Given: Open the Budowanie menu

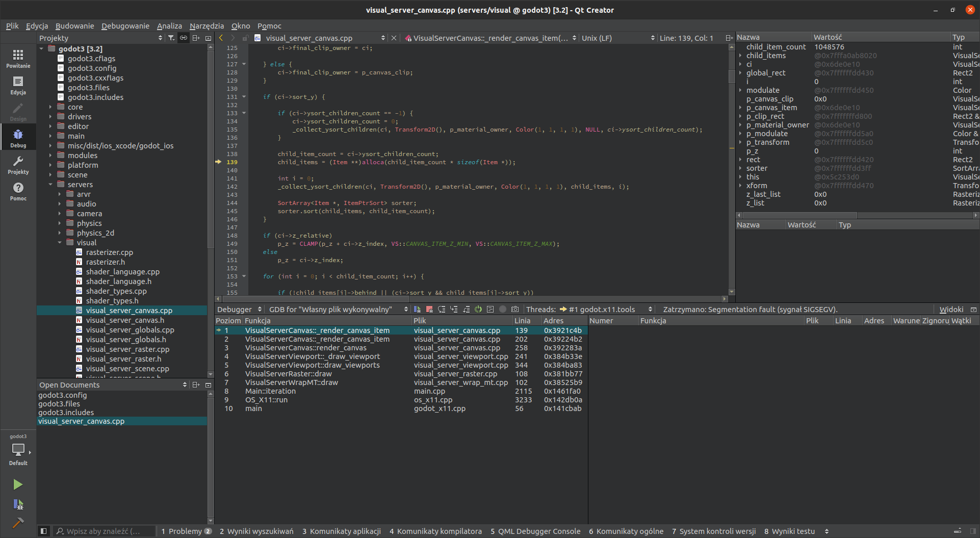Looking at the screenshot, I should pyautogui.click(x=74, y=26).
